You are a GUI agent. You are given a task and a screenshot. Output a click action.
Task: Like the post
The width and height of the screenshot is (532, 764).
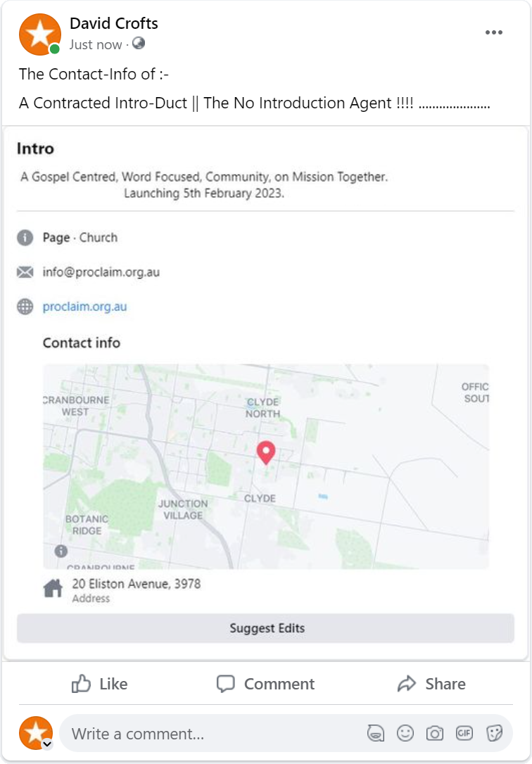click(100, 684)
